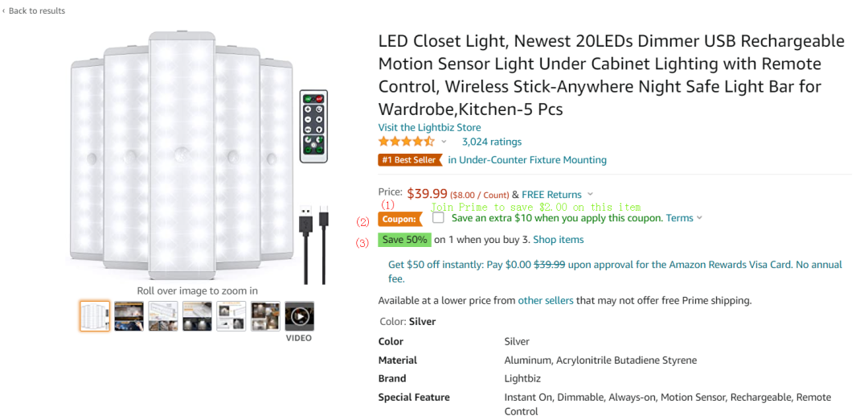Select the second product image thumbnail
The width and height of the screenshot is (868, 420).
tap(129, 316)
